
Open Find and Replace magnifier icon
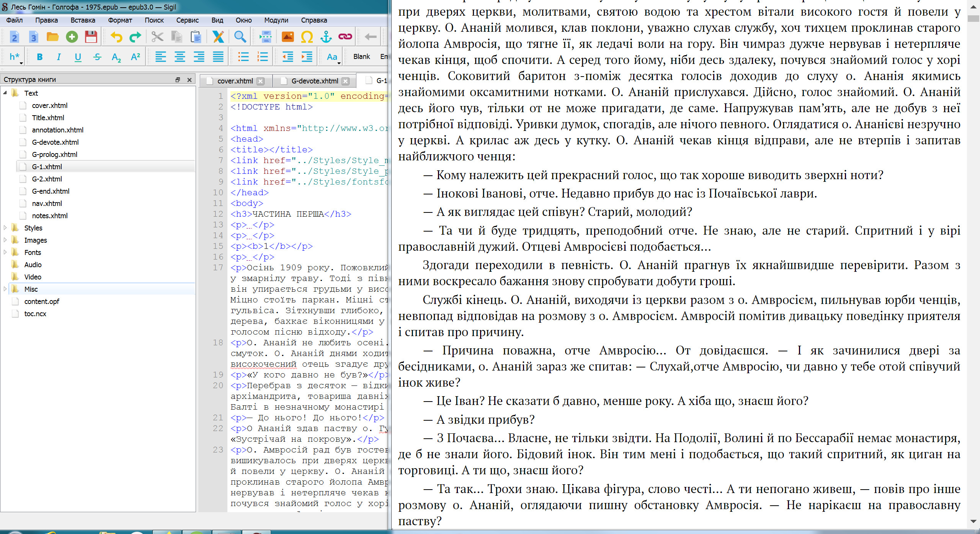click(240, 37)
